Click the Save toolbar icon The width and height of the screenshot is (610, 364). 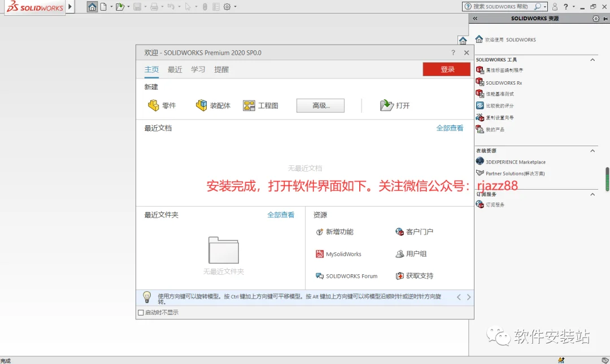coord(137,7)
